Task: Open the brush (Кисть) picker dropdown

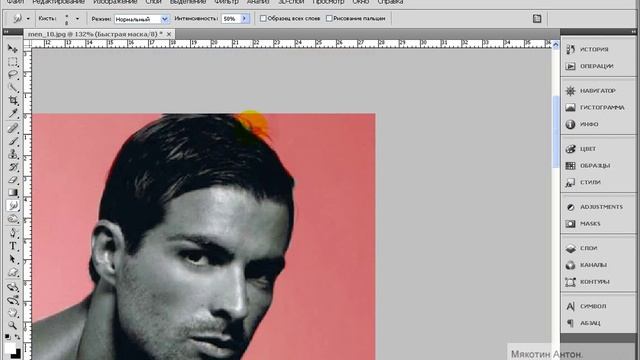Action: (77, 19)
